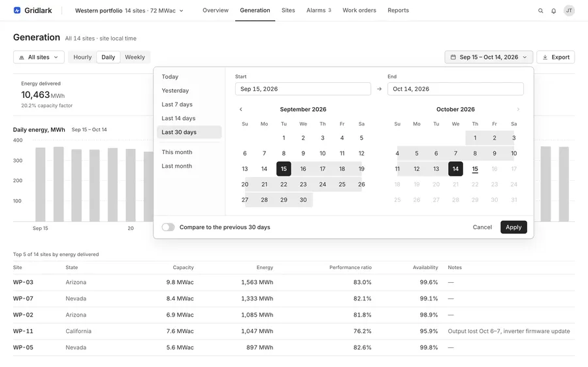
Task: Choose the Last 14 days preset
Action: pos(189,118)
